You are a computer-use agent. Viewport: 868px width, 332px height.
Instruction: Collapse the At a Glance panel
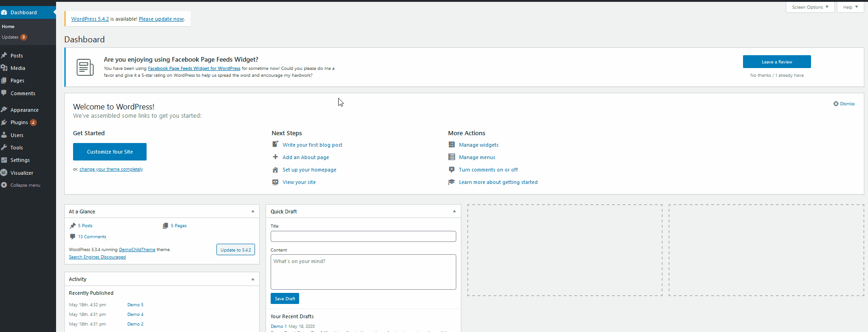tap(253, 211)
